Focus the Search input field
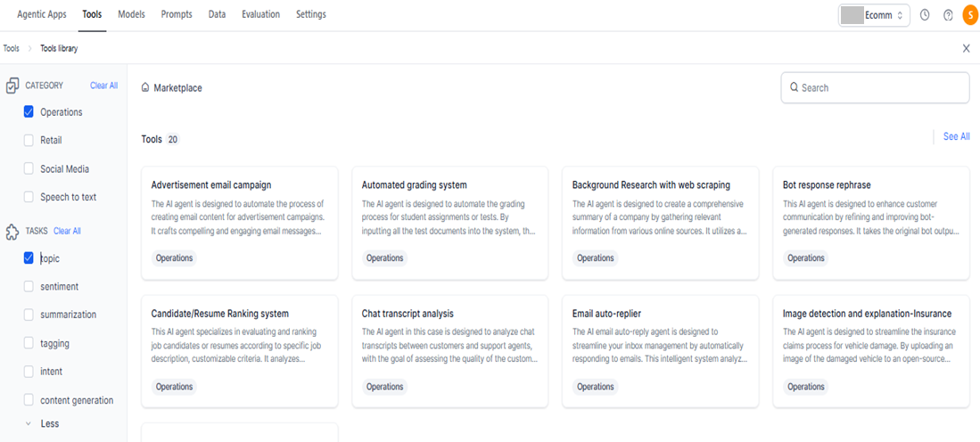 pyautogui.click(x=875, y=87)
